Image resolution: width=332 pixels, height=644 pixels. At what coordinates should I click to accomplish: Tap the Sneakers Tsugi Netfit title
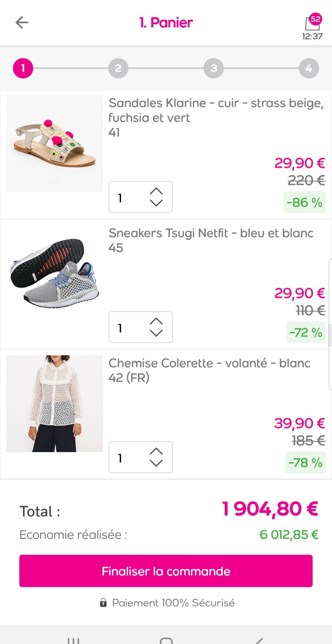[x=211, y=233]
